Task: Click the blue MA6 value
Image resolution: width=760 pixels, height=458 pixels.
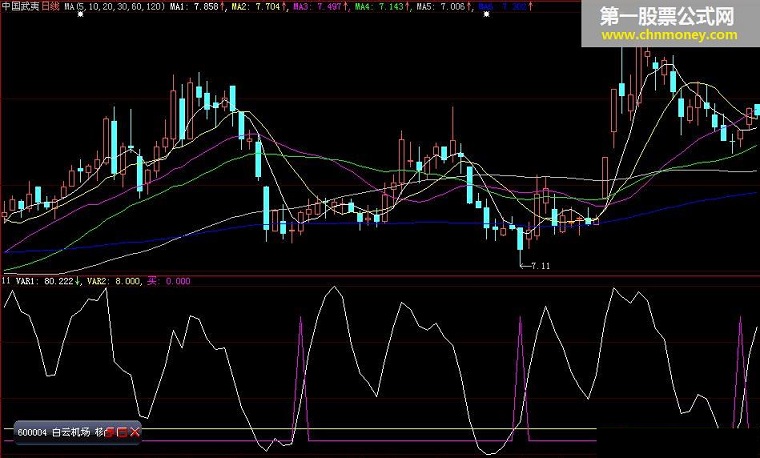Action: point(505,7)
